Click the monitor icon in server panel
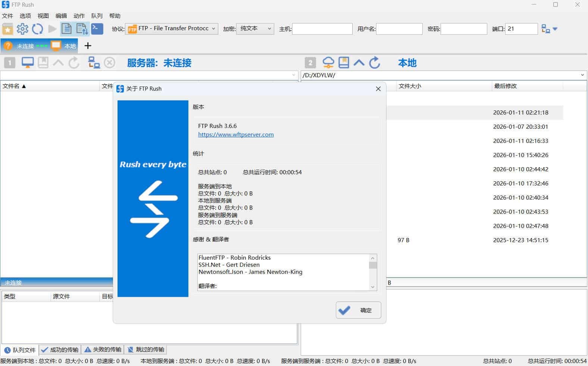Viewport: 588px width, 366px height. 28,63
